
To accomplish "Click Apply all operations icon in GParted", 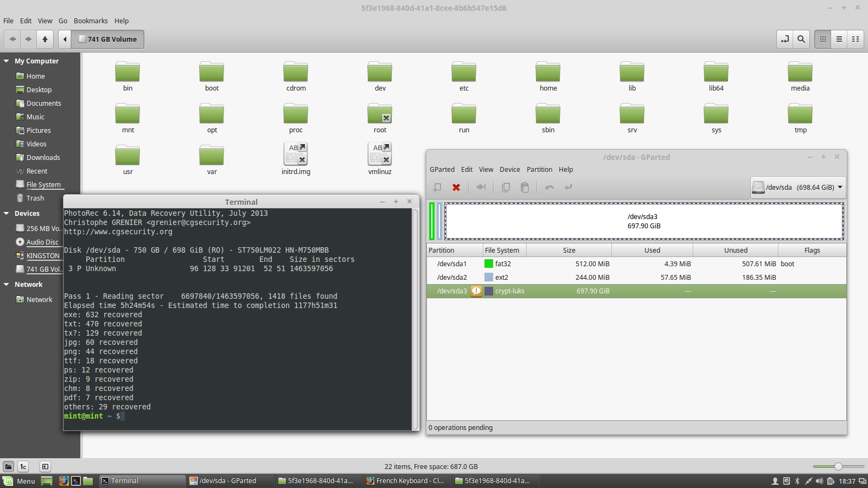I will [568, 187].
